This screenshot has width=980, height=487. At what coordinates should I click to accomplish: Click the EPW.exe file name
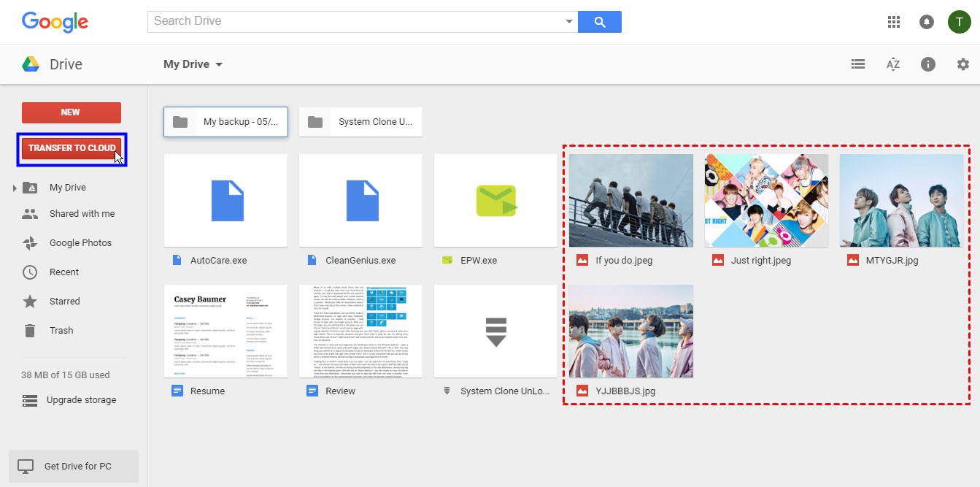tap(479, 260)
